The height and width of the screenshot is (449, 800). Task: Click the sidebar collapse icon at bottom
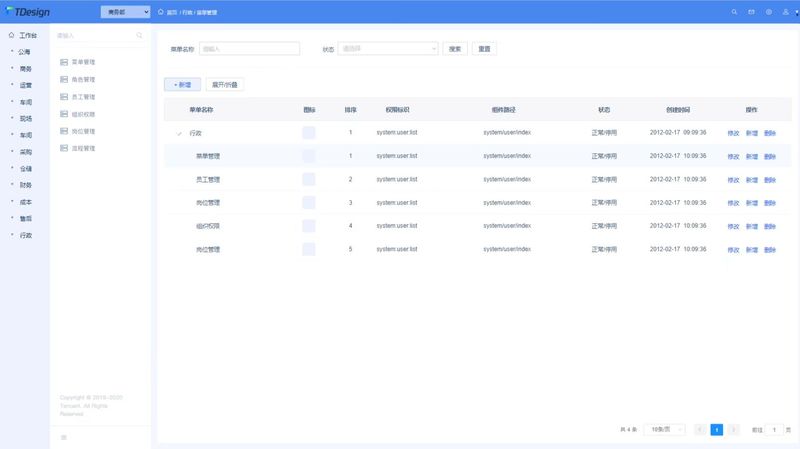click(x=64, y=437)
